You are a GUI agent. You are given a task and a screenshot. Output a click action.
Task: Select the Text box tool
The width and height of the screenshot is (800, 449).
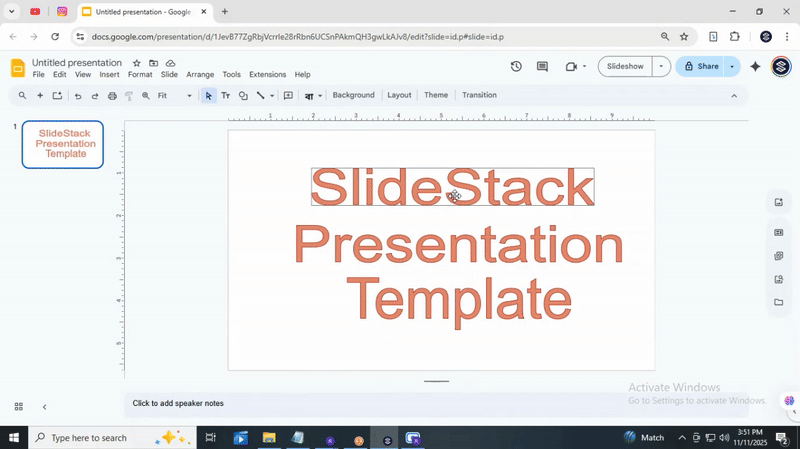pyautogui.click(x=225, y=96)
